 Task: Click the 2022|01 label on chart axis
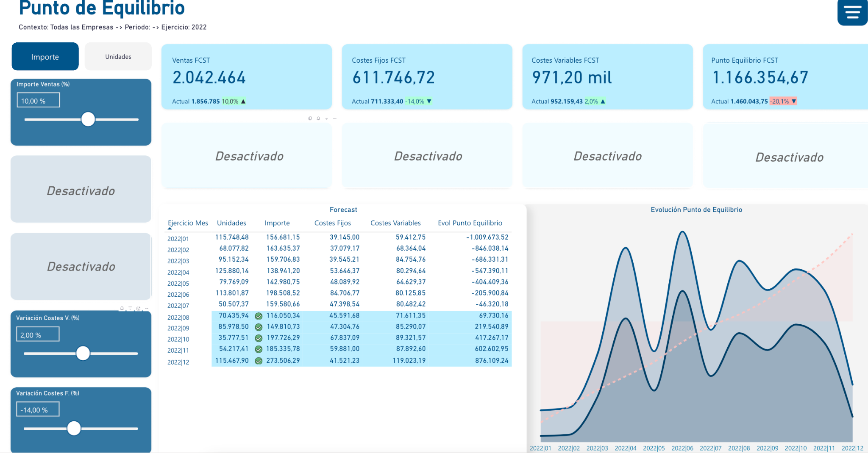point(540,448)
